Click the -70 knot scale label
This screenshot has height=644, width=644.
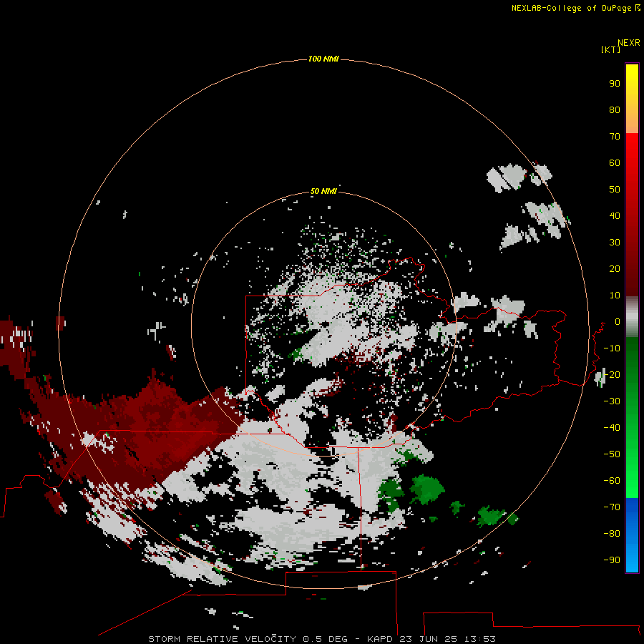(x=612, y=507)
